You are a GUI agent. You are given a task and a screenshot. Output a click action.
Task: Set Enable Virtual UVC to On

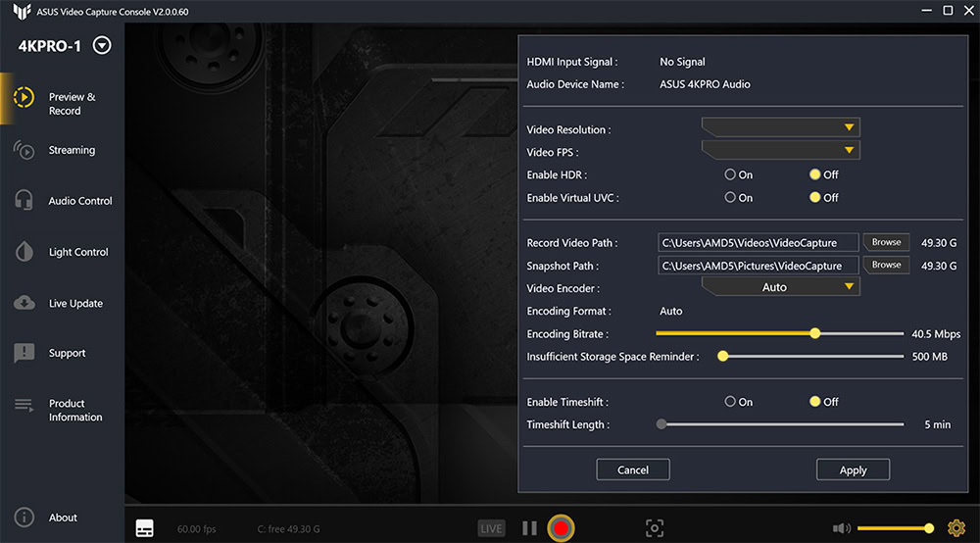click(730, 198)
